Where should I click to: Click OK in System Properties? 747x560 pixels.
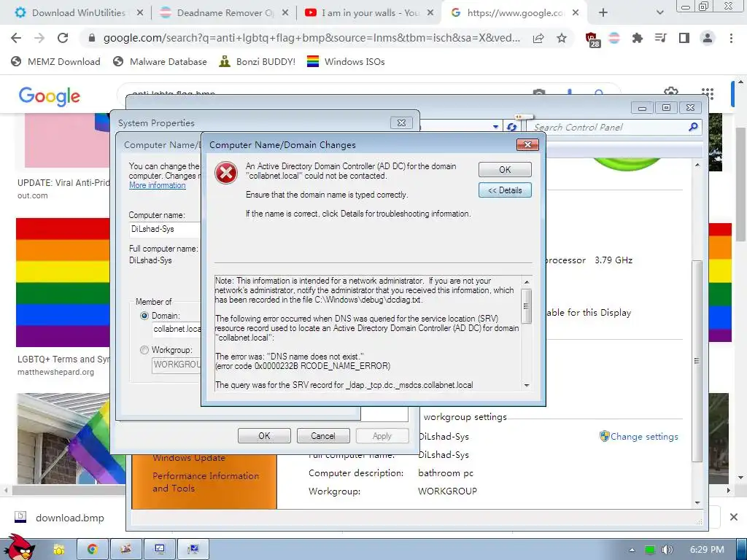264,436
